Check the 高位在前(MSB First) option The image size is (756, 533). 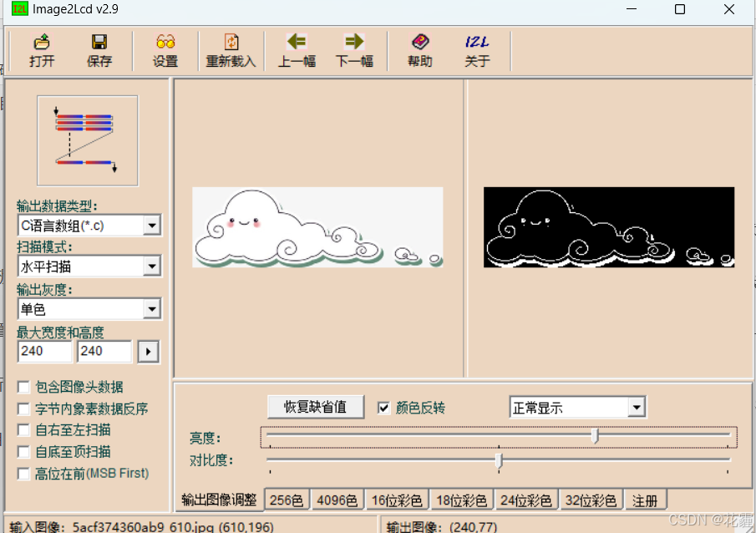pos(23,473)
